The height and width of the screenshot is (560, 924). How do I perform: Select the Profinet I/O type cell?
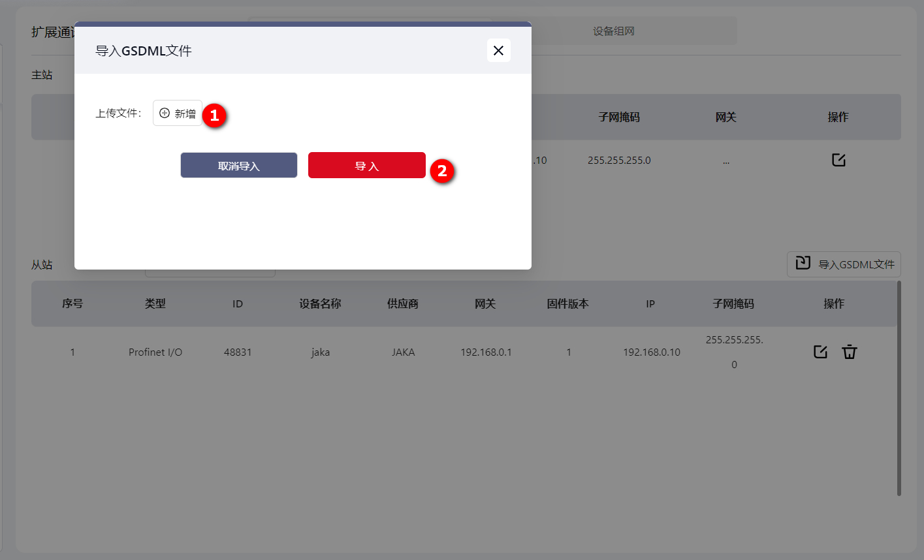coord(155,352)
